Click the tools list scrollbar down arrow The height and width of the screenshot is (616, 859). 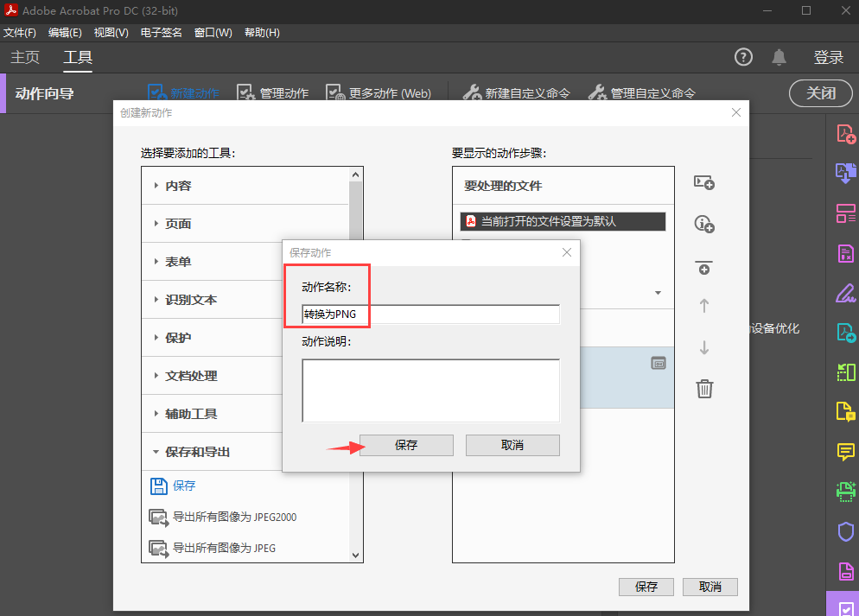[x=355, y=555]
